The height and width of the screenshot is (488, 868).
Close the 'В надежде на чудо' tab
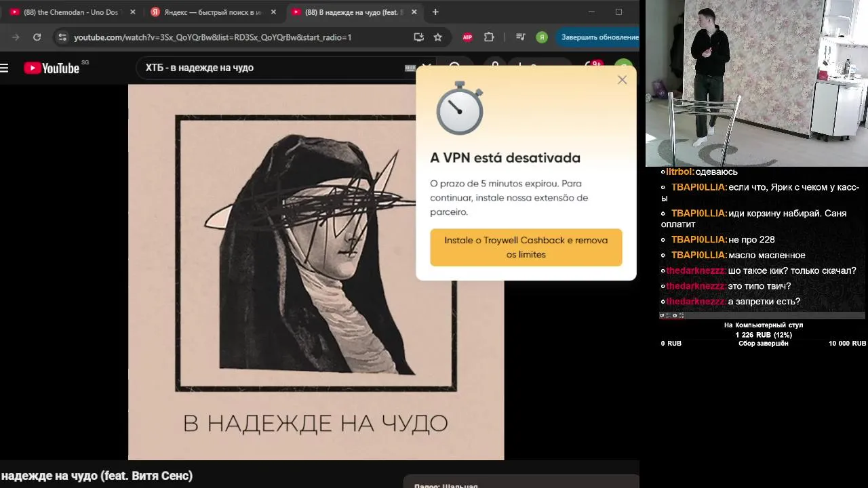click(x=414, y=12)
